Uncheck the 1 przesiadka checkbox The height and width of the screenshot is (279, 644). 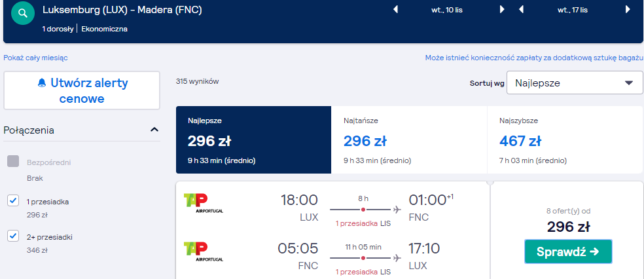(13, 201)
